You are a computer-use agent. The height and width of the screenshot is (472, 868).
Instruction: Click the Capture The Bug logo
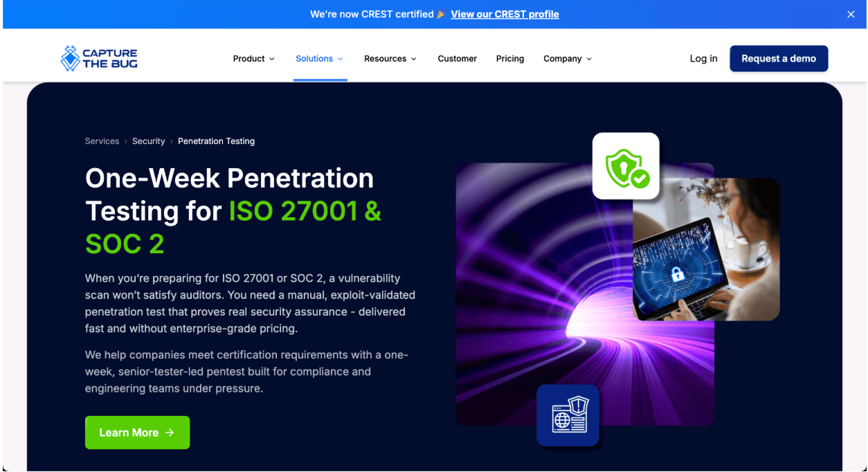click(99, 59)
